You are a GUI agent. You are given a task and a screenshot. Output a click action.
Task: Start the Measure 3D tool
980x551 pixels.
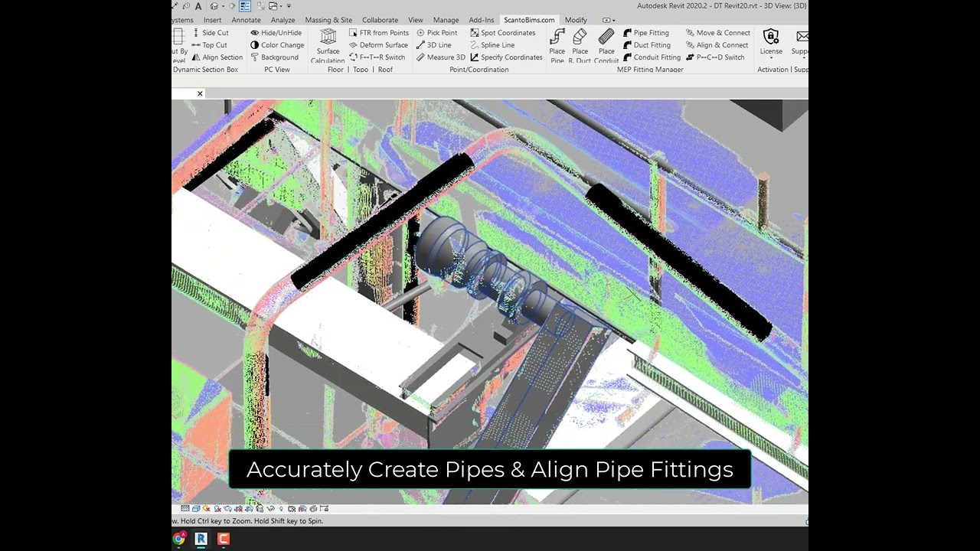click(440, 57)
